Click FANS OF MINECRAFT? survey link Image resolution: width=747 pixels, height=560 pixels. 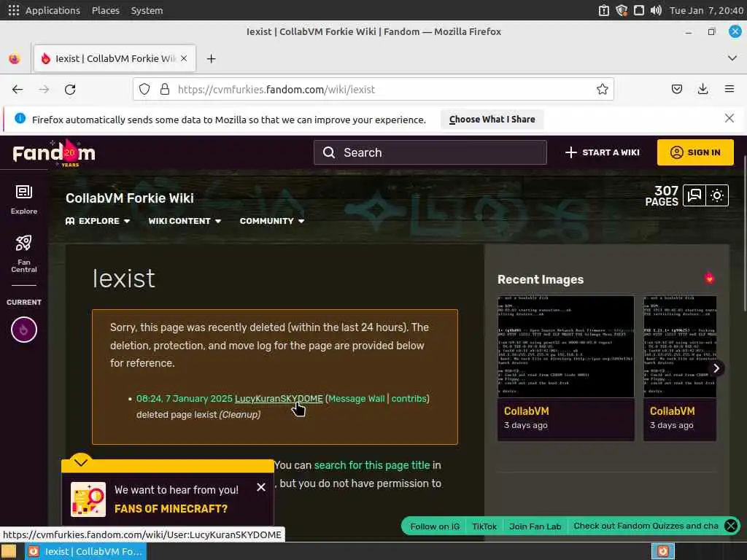coord(171,508)
